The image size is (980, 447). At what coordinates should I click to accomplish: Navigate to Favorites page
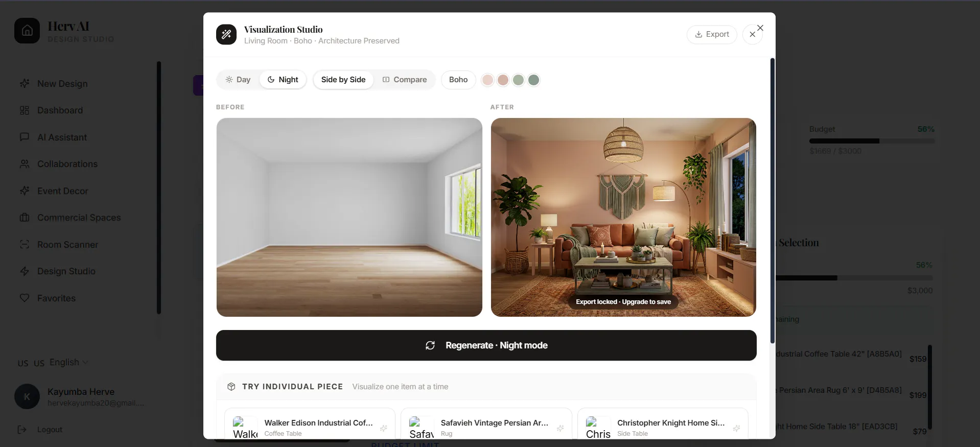56,298
